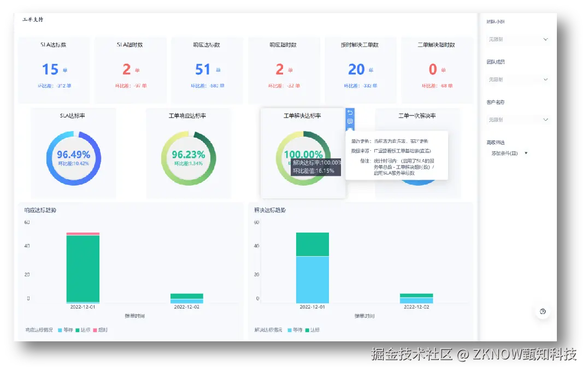Click 2022-12-01 axis label in 响应达标趋势

coord(83,307)
